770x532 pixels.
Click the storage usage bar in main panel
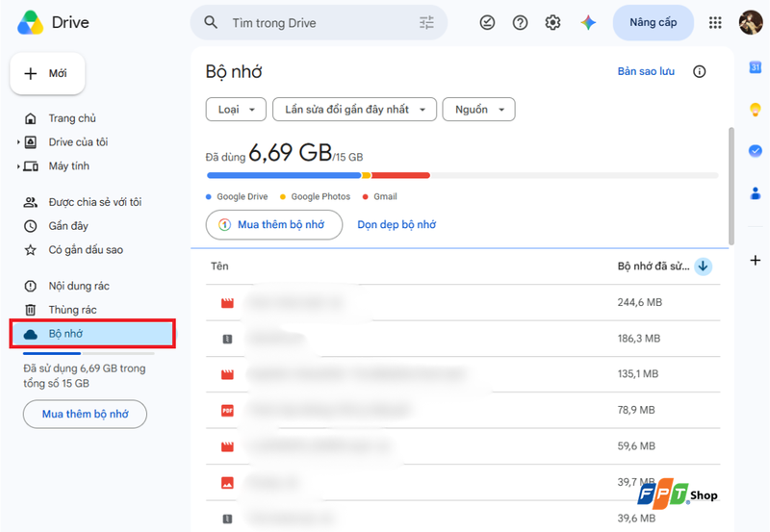tap(463, 175)
